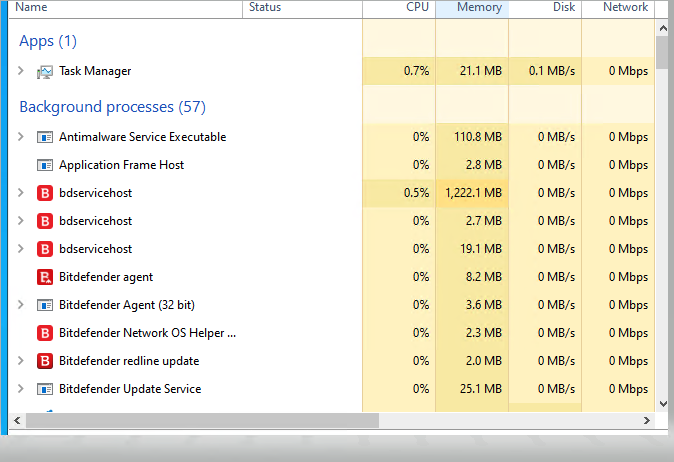Expand the Antimalware Service Executable entry
Viewport: 674px width, 462px height.
pyautogui.click(x=21, y=137)
